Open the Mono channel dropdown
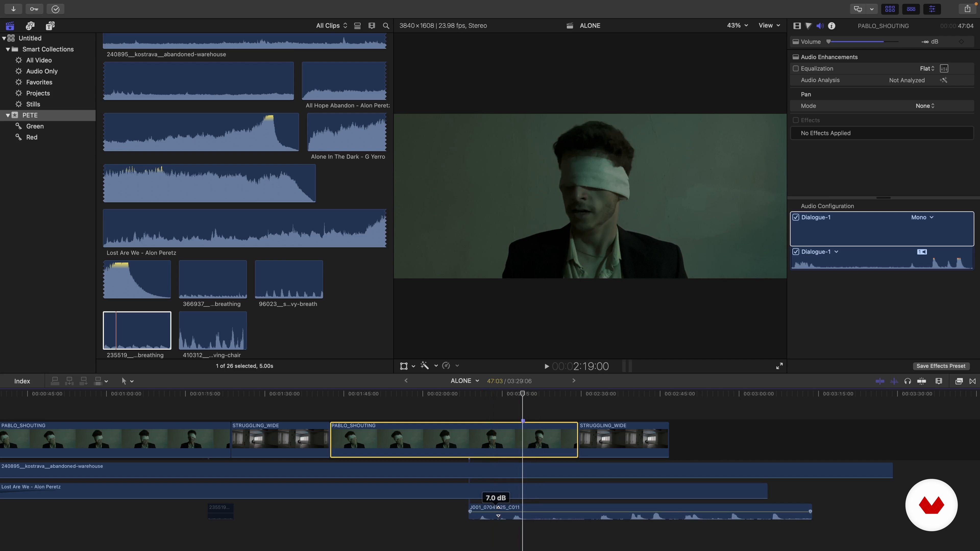The image size is (980, 551). (x=922, y=217)
